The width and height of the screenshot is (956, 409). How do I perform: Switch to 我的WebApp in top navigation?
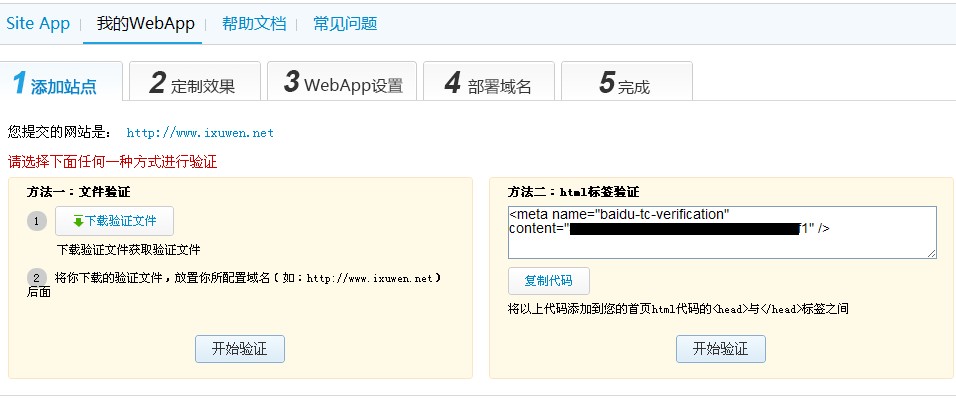pos(145,23)
